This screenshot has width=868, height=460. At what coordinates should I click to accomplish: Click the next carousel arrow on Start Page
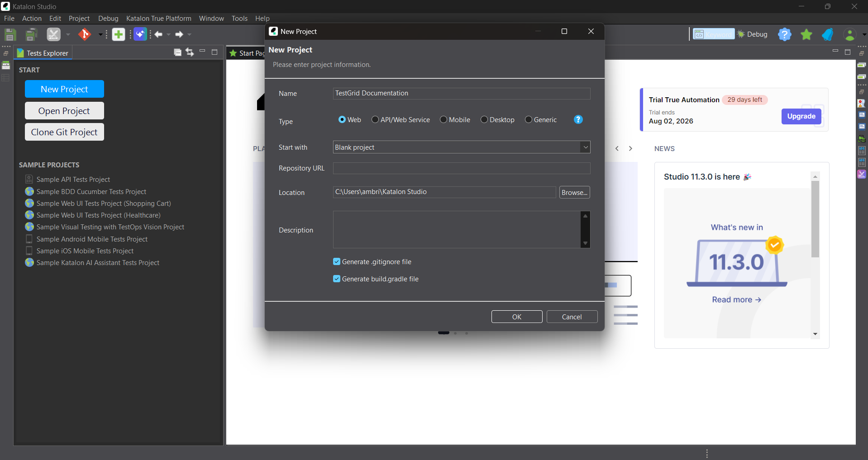pos(630,148)
